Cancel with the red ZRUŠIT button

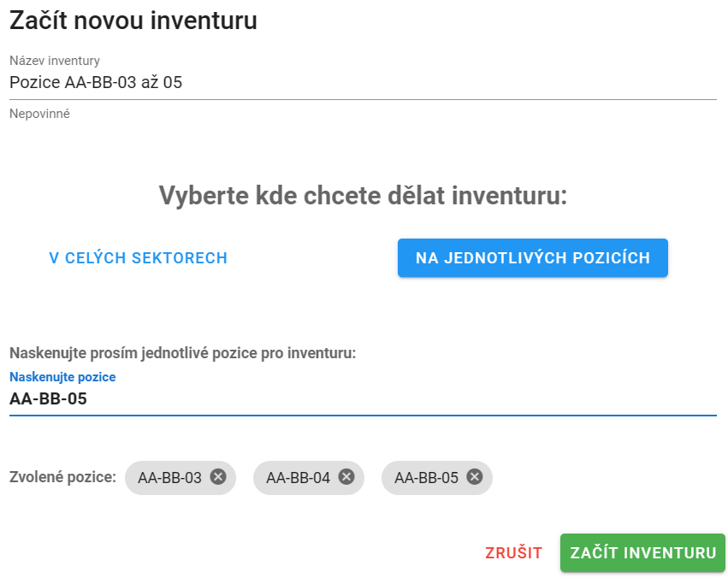click(514, 553)
